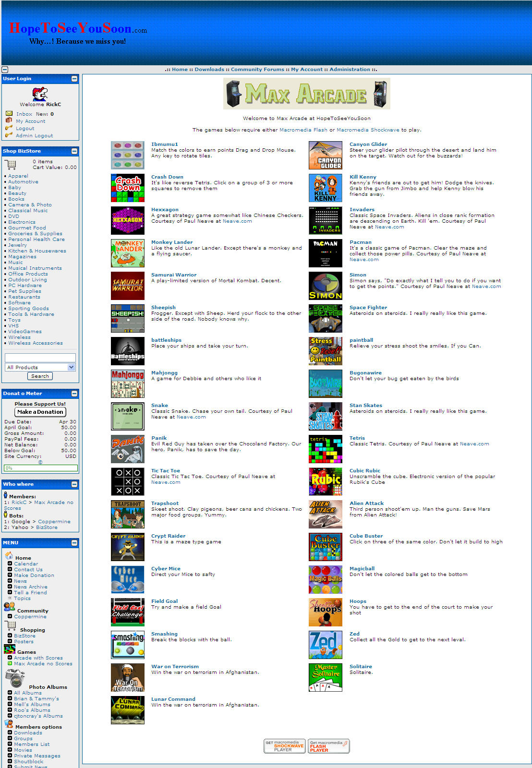The image size is (532, 768).
Task: Click the Kill Kenny game icon
Action: click(x=326, y=188)
